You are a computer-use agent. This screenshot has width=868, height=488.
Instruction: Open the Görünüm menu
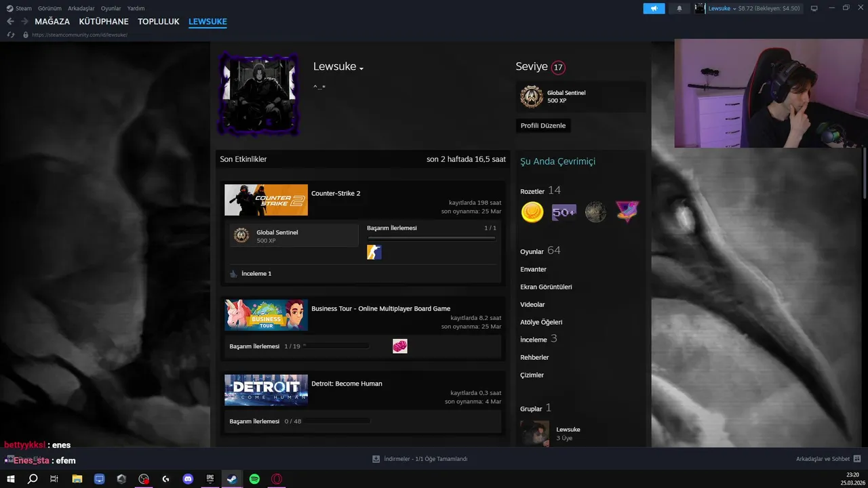pyautogui.click(x=50, y=8)
